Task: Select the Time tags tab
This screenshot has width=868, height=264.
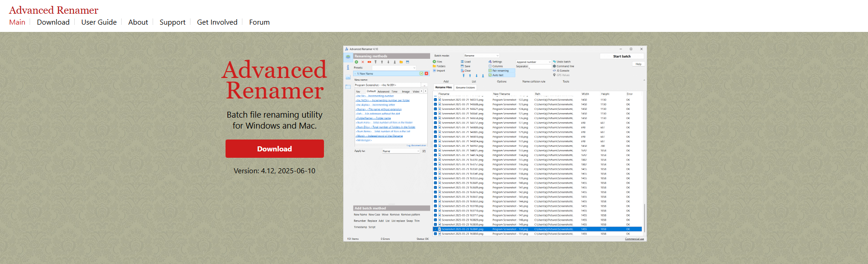Action: pos(395,92)
